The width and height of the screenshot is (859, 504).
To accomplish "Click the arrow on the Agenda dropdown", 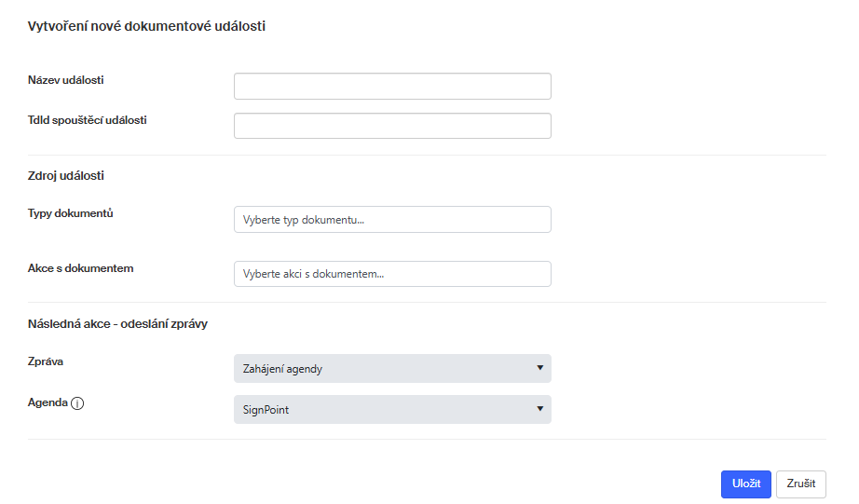I will coord(539,409).
